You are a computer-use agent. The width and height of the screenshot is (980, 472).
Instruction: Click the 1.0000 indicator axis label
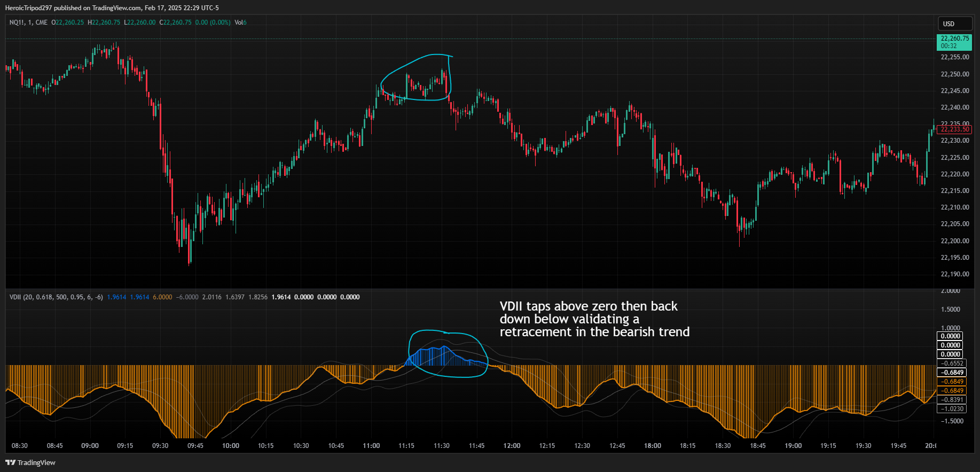951,328
